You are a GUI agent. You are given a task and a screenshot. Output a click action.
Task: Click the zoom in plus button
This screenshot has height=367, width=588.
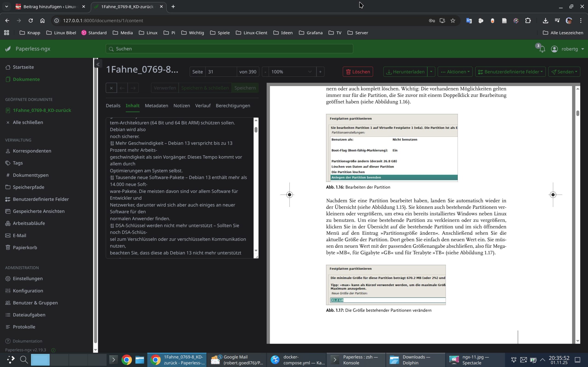coord(320,72)
